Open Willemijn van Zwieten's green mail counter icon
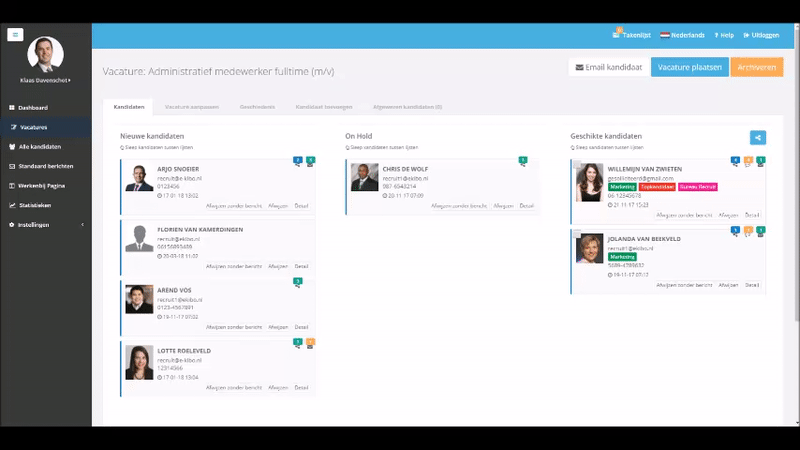Screen dimensions: 800x450 pos(761,162)
